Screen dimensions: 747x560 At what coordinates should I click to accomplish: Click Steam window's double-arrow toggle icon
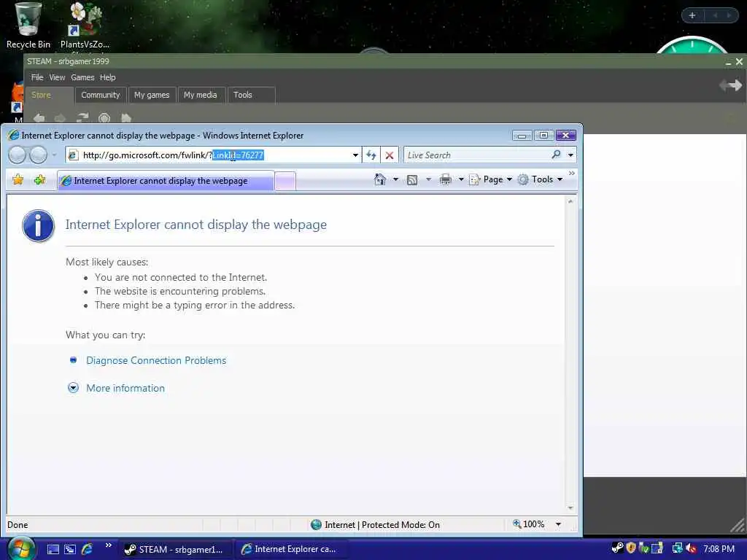point(730,85)
